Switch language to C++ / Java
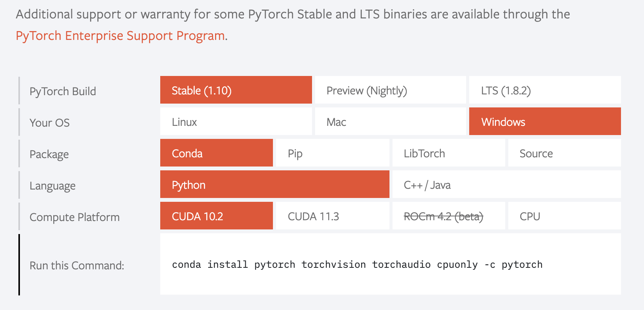This screenshot has height=310, width=644. (506, 184)
